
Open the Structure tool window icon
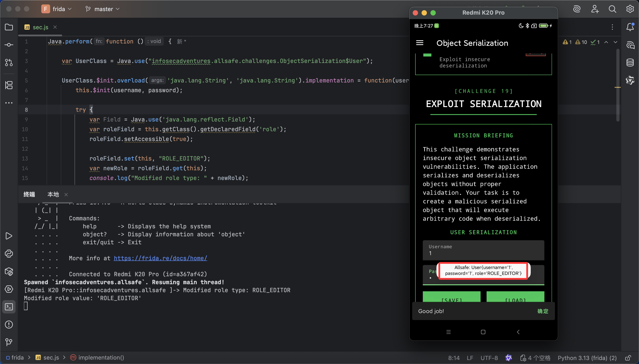pyautogui.click(x=9, y=85)
